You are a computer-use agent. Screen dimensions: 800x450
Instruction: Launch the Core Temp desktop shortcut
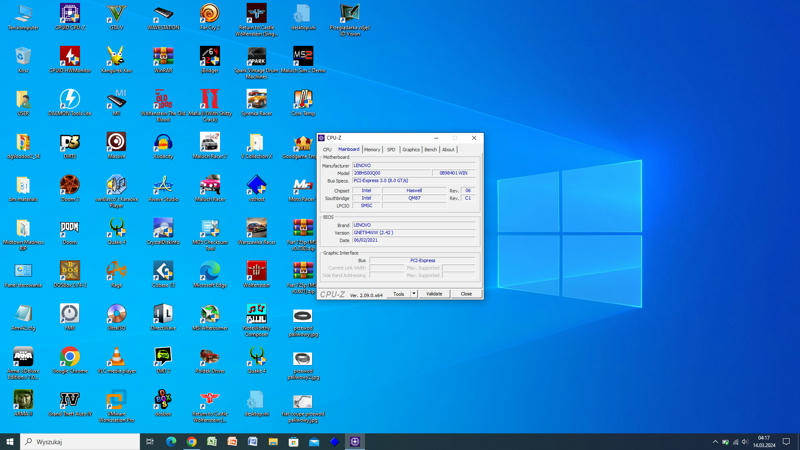(303, 103)
